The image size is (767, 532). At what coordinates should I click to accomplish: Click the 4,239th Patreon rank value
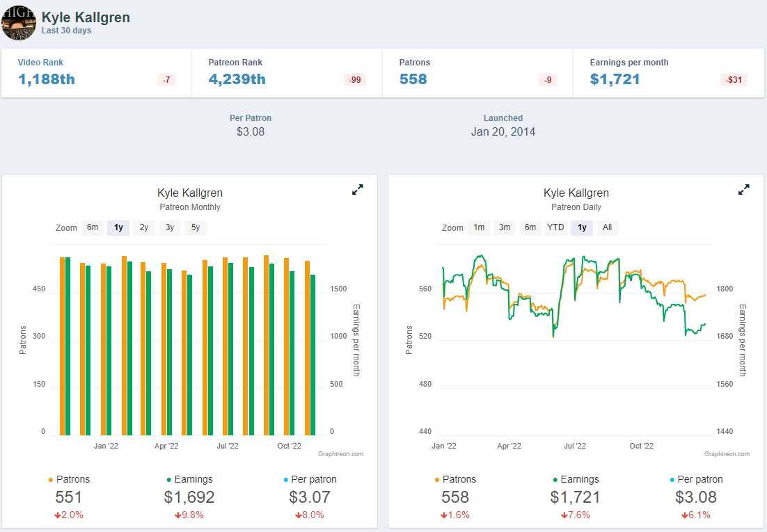tap(237, 79)
